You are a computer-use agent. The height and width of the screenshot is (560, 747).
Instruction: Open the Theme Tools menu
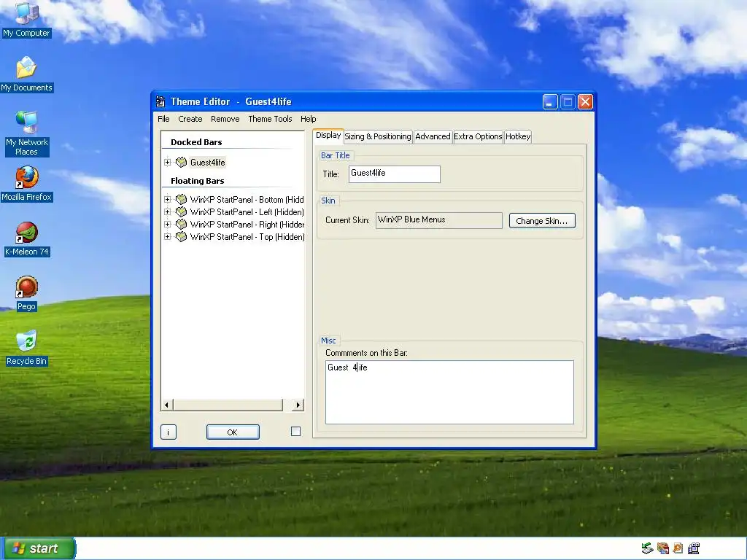(x=270, y=119)
